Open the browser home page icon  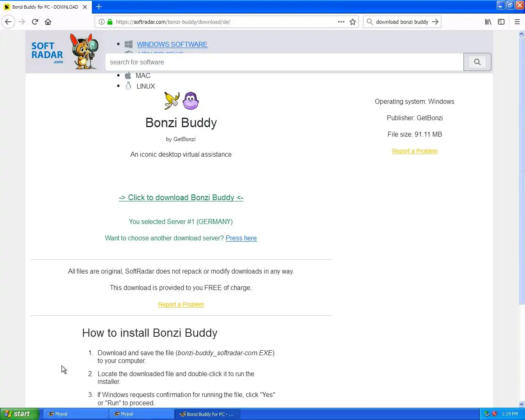[48, 22]
